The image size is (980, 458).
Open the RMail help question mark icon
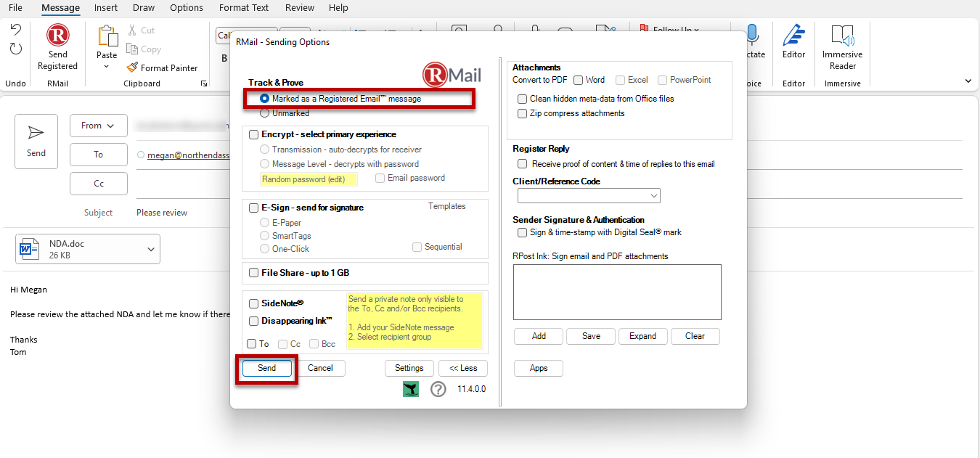[438, 389]
